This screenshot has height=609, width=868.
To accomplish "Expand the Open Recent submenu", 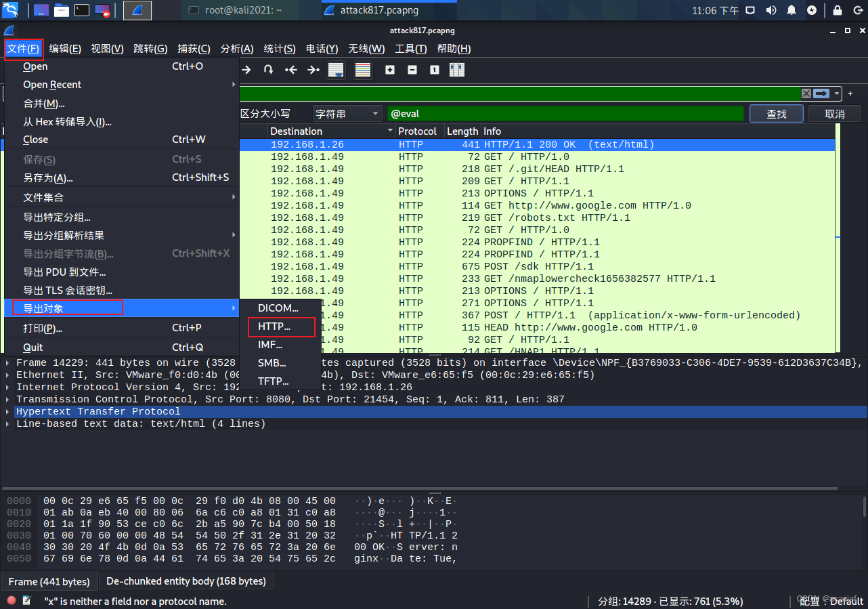I will coord(122,85).
